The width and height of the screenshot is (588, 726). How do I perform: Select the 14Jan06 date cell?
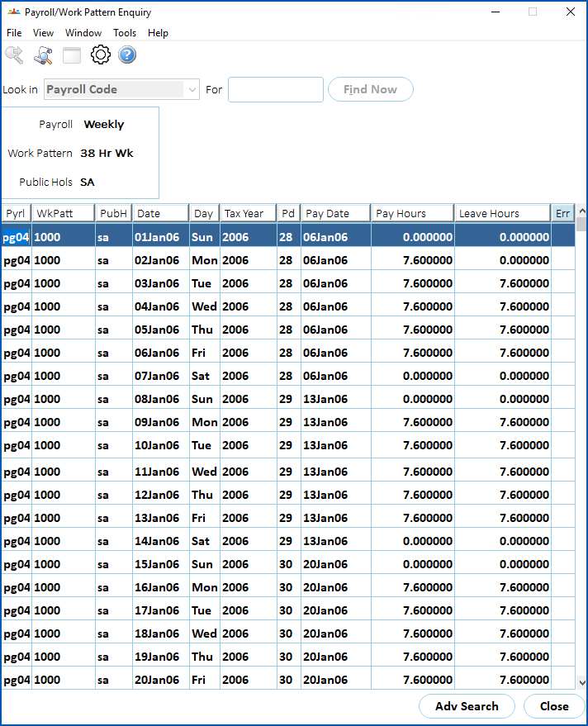coord(161,541)
